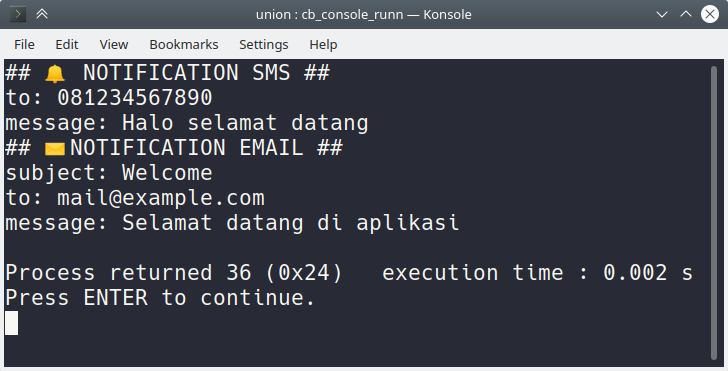Open the Settings menu
This screenshot has width=728, height=371.
click(264, 45)
